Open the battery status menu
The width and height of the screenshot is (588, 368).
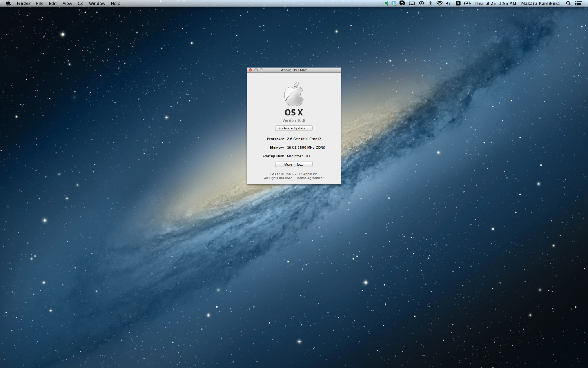pyautogui.click(x=467, y=3)
